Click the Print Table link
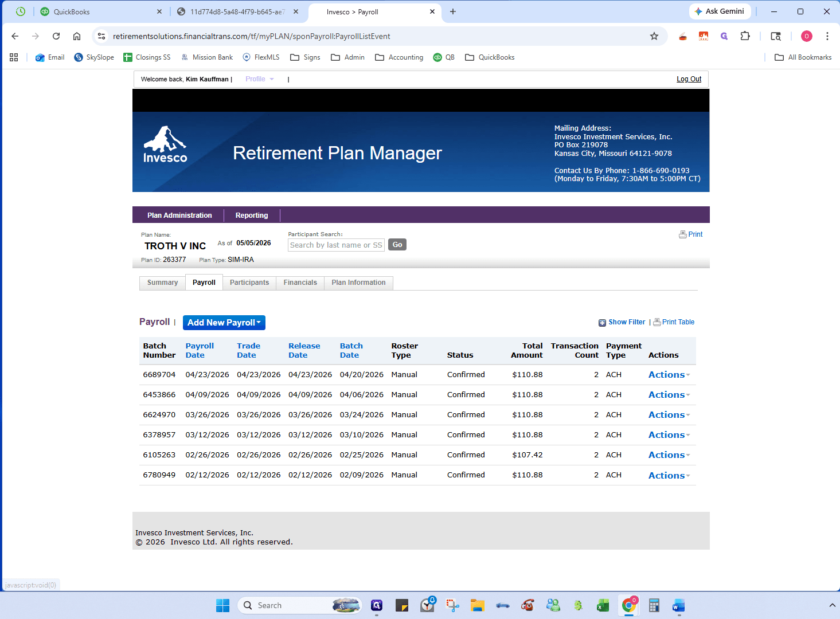The width and height of the screenshot is (840, 619). click(674, 322)
